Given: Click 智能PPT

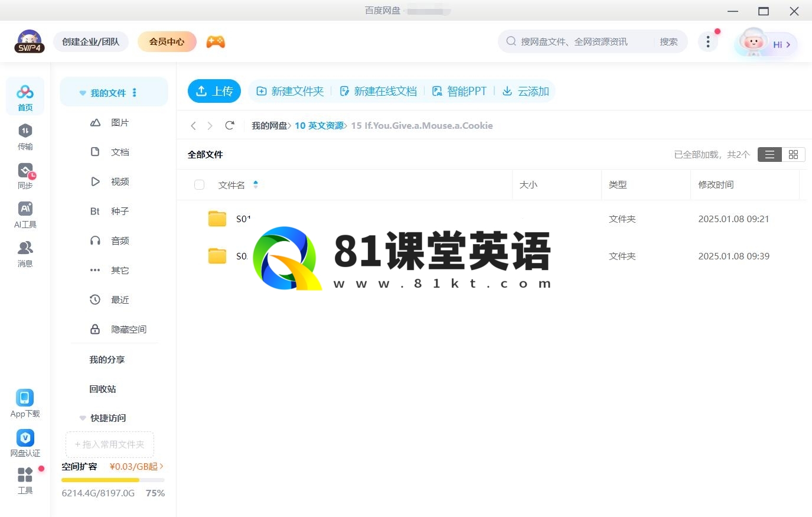Looking at the screenshot, I should point(459,91).
